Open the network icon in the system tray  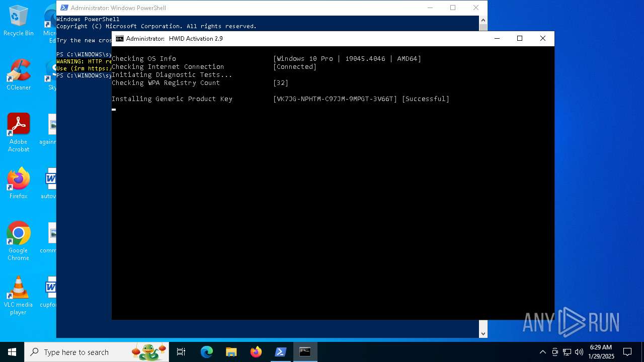click(567, 352)
